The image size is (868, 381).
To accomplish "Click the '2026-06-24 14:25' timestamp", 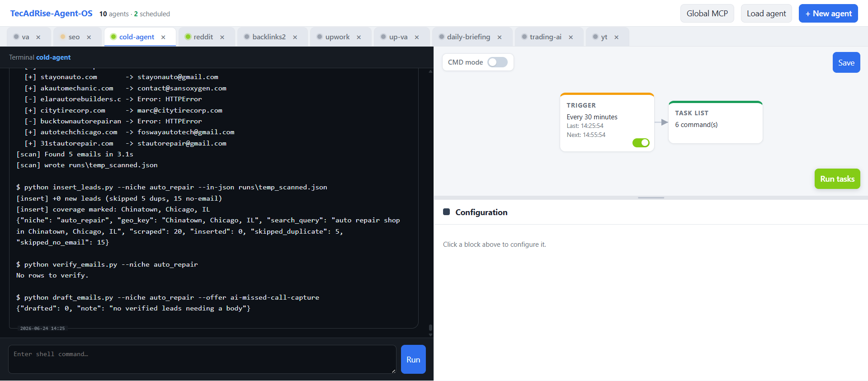I will pos(42,328).
